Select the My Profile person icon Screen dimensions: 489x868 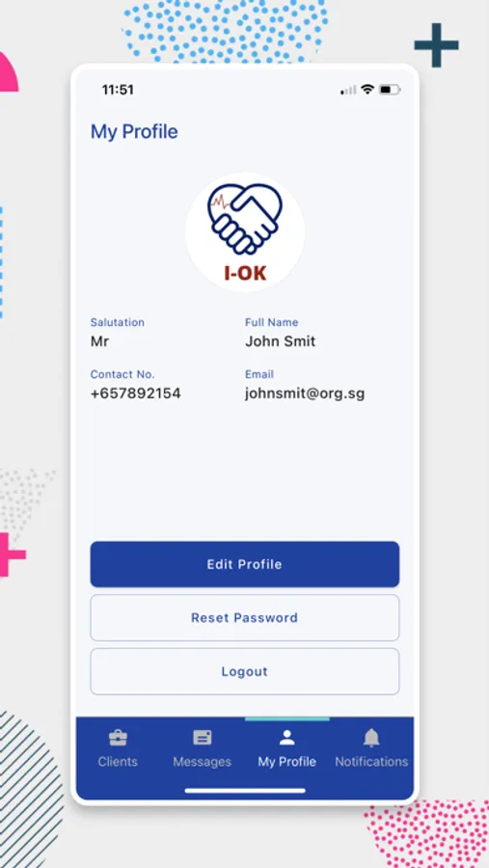tap(286, 738)
